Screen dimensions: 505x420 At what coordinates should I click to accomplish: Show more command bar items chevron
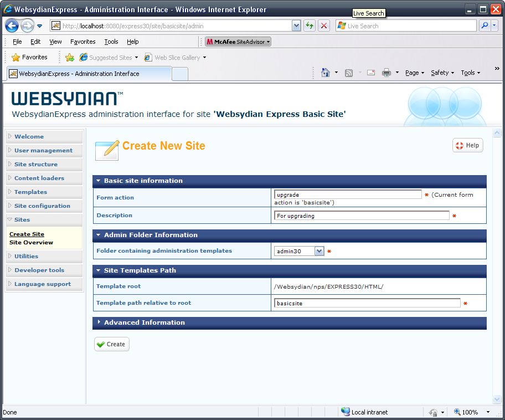(497, 68)
